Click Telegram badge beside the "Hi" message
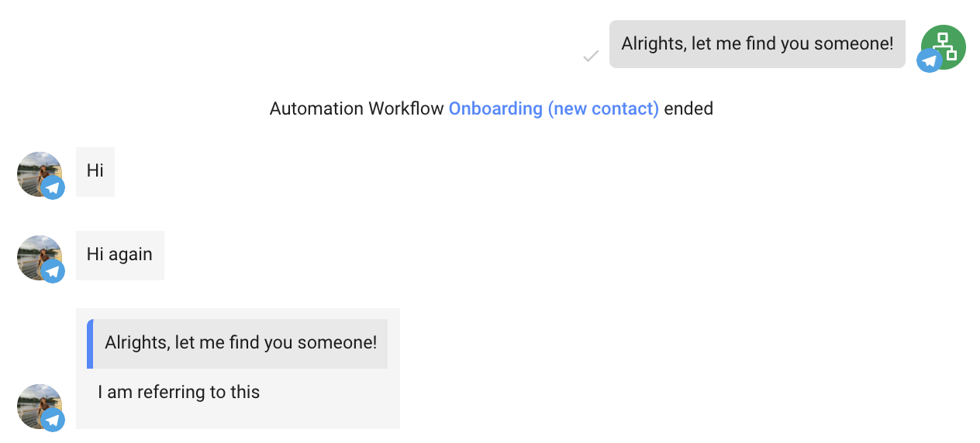This screenshot has height=443, width=980. pyautogui.click(x=53, y=187)
